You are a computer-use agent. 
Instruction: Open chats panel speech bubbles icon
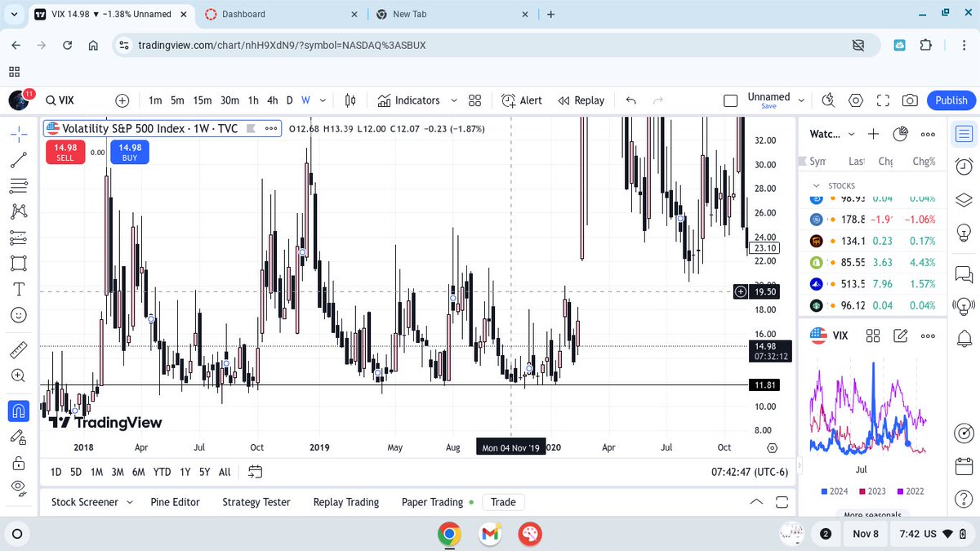point(964,273)
